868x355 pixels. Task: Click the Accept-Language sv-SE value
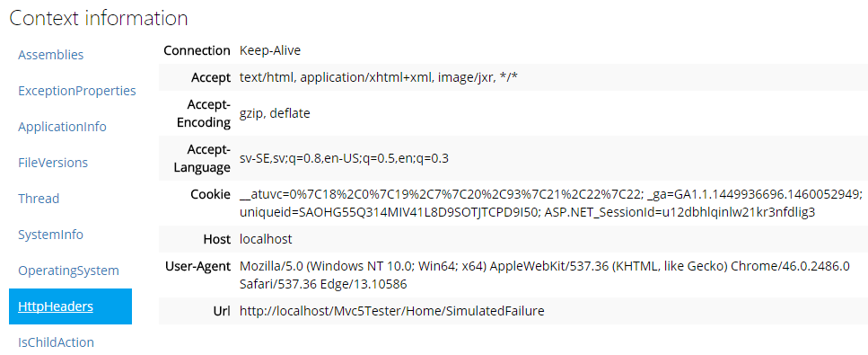pyautogui.click(x=344, y=159)
